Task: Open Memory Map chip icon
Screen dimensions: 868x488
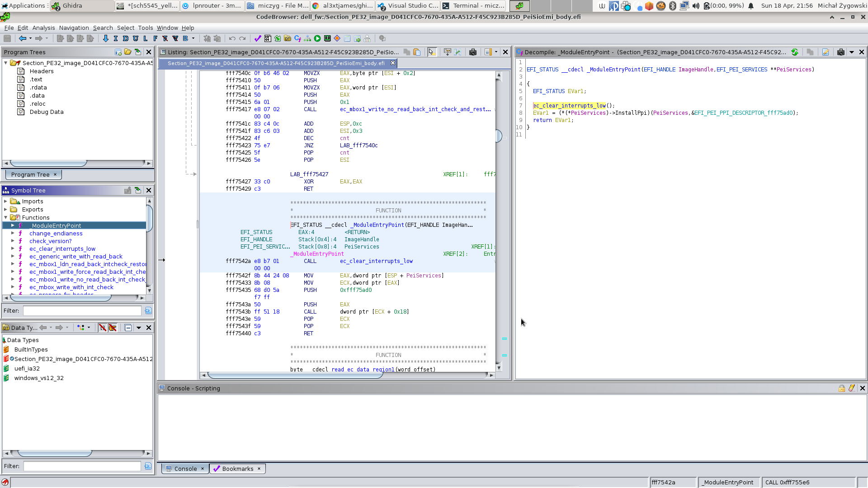Action: tap(327, 38)
